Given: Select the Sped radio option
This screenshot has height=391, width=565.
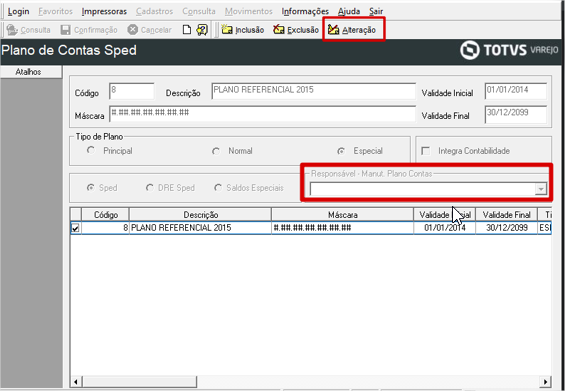Looking at the screenshot, I should coord(91,188).
